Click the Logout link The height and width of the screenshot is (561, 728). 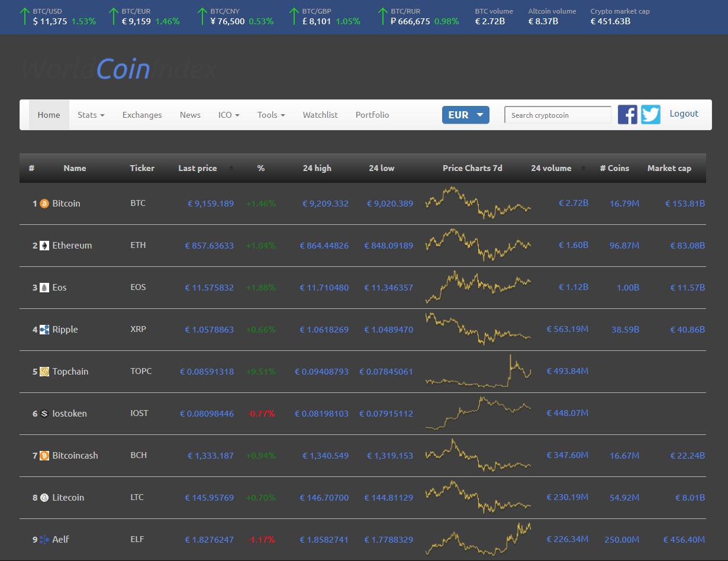coord(684,114)
